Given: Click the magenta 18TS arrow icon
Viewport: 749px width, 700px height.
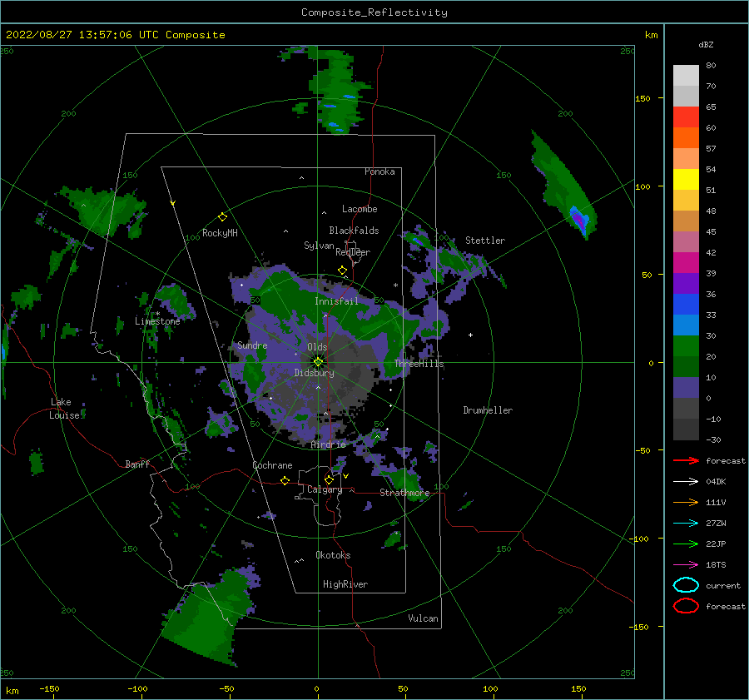Looking at the screenshot, I should click(686, 565).
